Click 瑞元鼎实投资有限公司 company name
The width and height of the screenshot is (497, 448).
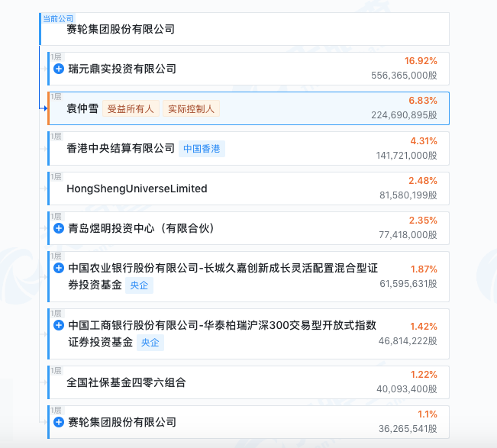122,69
